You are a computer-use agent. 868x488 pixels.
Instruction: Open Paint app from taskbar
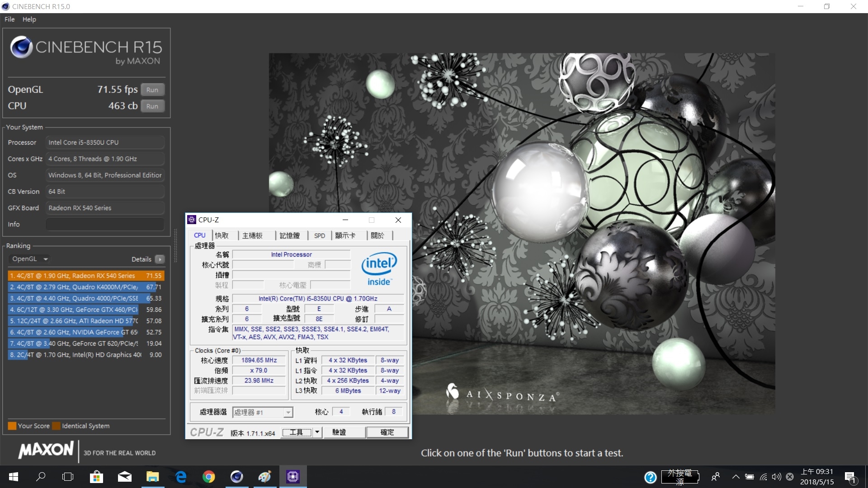(265, 477)
